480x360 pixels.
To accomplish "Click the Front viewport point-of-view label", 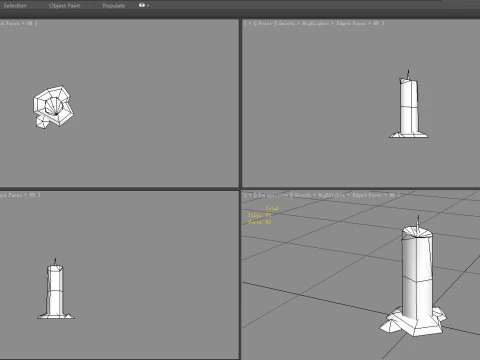I will [265, 23].
